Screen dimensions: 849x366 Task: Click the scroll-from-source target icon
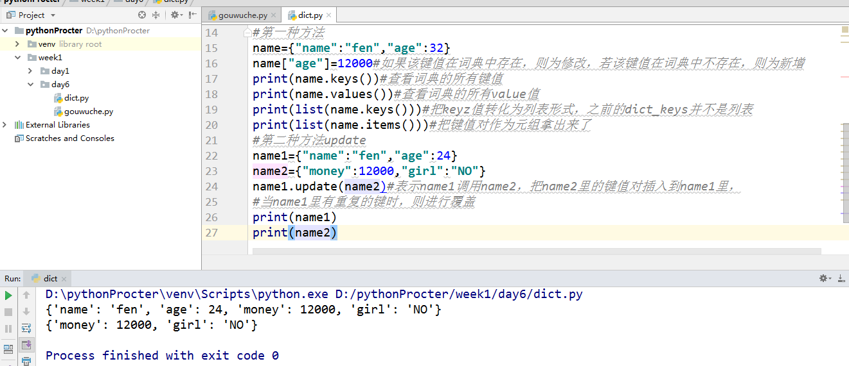[x=142, y=15]
